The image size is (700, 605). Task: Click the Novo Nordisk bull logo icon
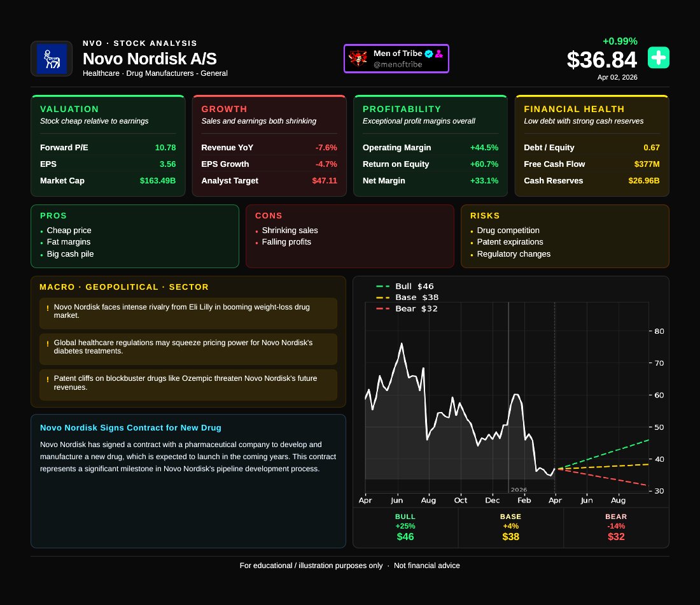pyautogui.click(x=52, y=59)
